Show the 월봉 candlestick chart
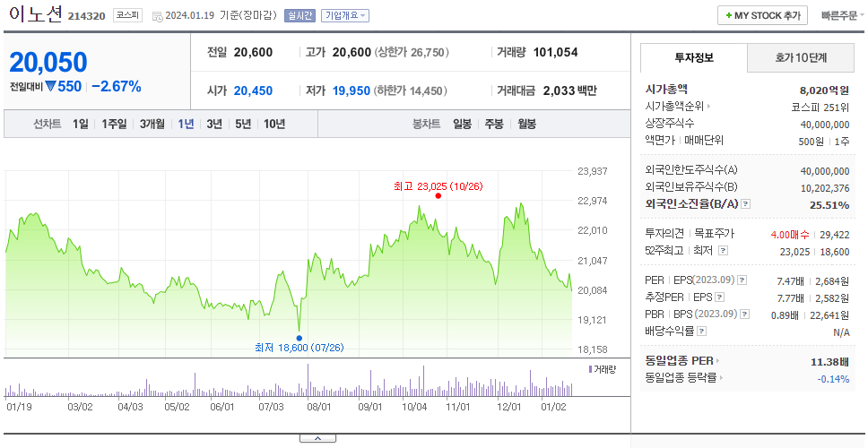868x448 pixels. (527, 125)
